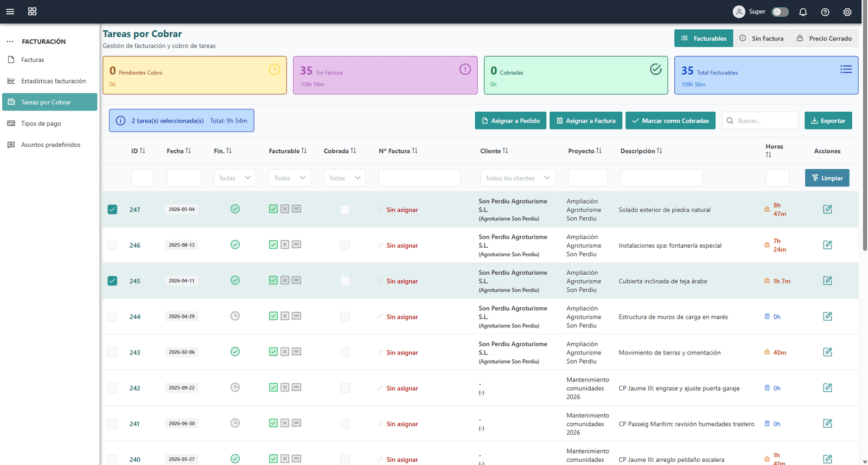This screenshot has width=868, height=465.
Task: Open the apps grid icon in top bar
Action: (32, 11)
